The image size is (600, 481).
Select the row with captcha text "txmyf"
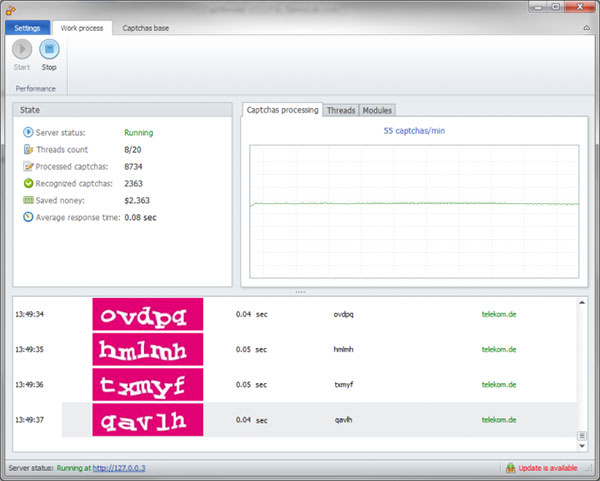click(300, 384)
